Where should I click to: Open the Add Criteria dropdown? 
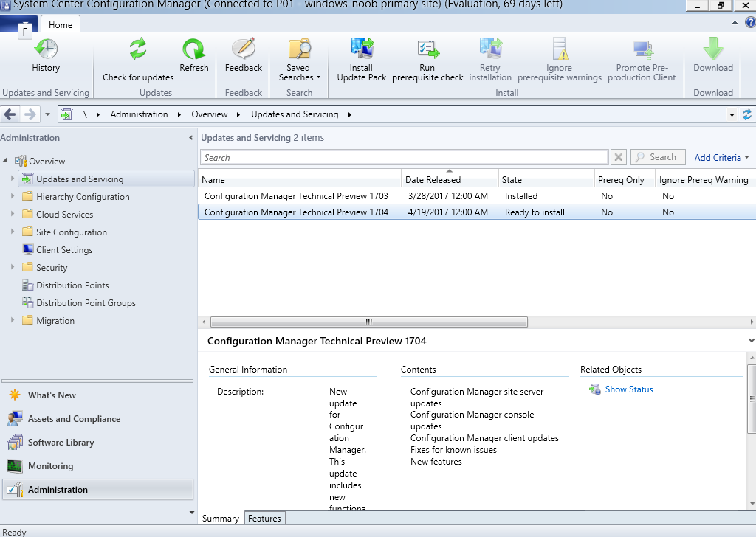[x=721, y=158]
